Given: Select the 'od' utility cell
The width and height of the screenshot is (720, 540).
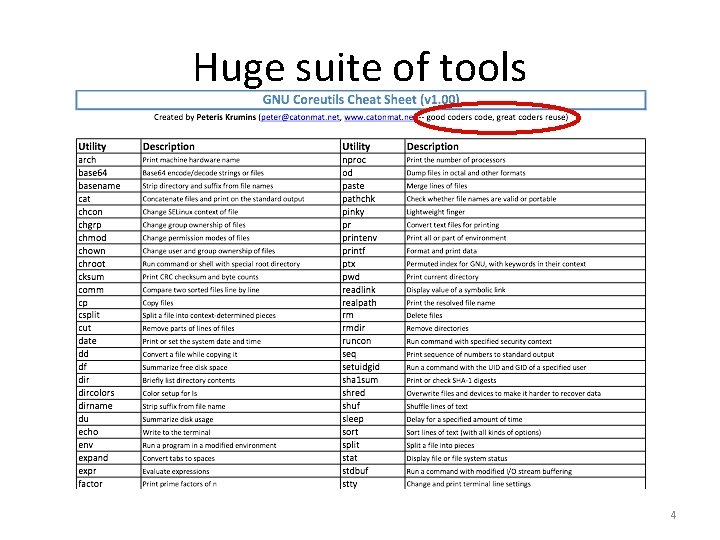Looking at the screenshot, I should tap(372, 173).
